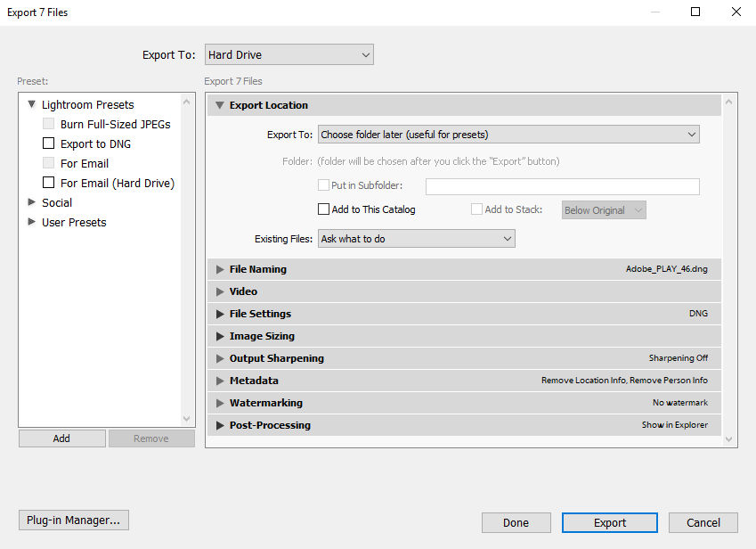This screenshot has height=549, width=756.
Task: Expand the Post-Processing section
Action: (220, 424)
